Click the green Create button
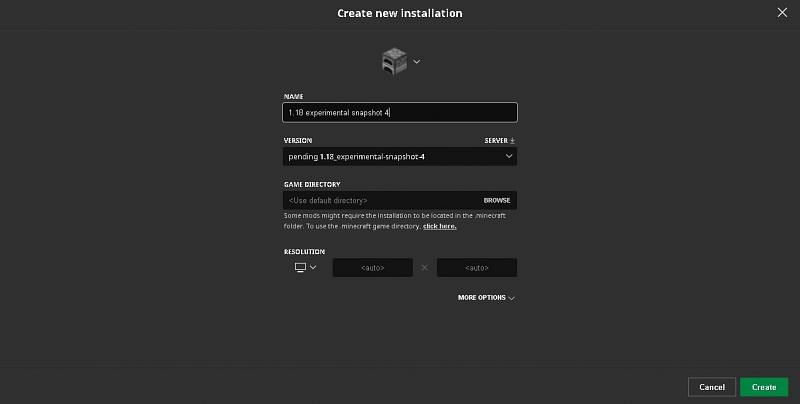The height and width of the screenshot is (404, 800). point(764,387)
